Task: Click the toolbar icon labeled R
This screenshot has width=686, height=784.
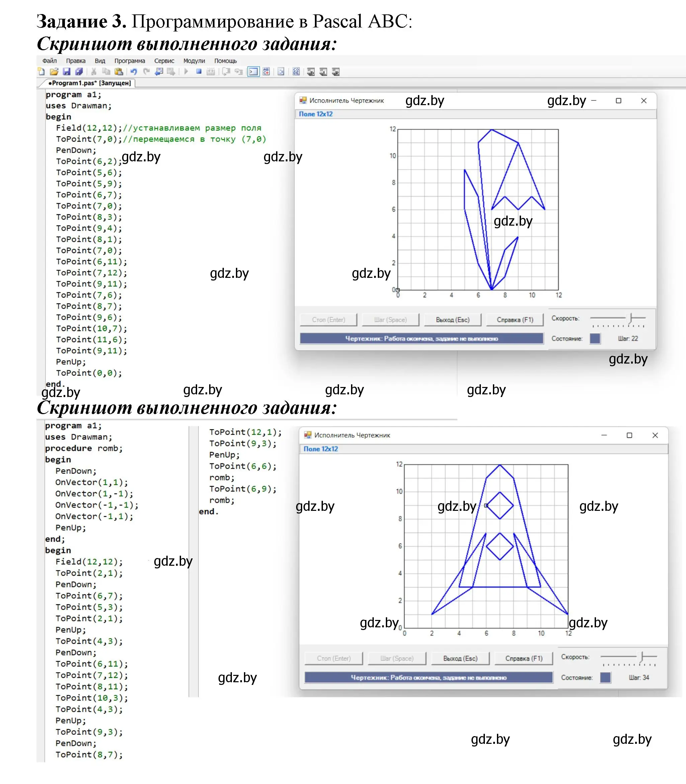Action: pos(336,72)
